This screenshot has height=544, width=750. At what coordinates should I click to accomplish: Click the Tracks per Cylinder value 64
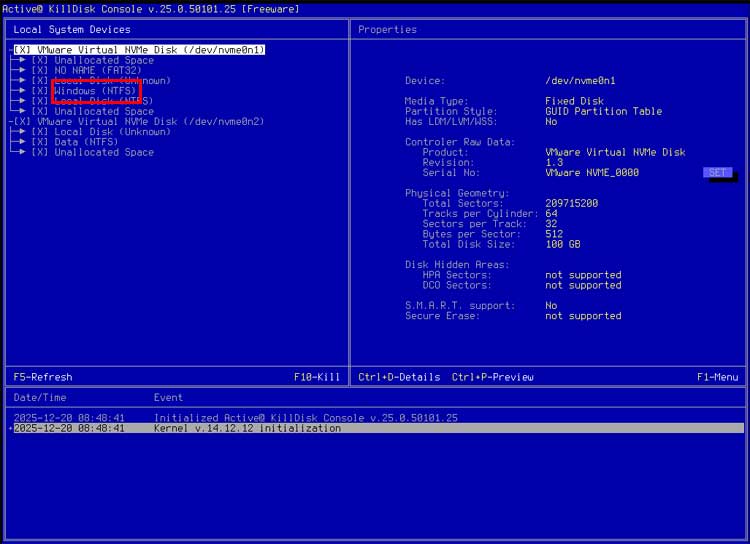(551, 213)
